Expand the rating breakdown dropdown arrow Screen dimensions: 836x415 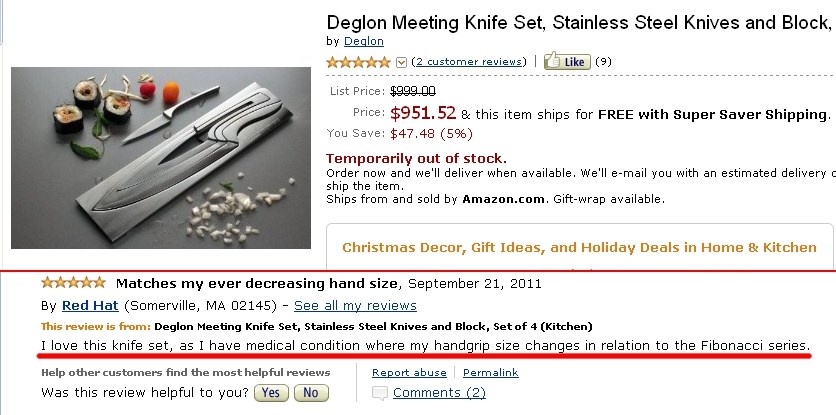(402, 62)
